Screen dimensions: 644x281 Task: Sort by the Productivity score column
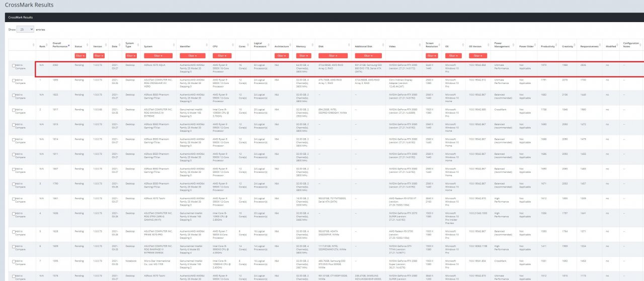pos(547,46)
